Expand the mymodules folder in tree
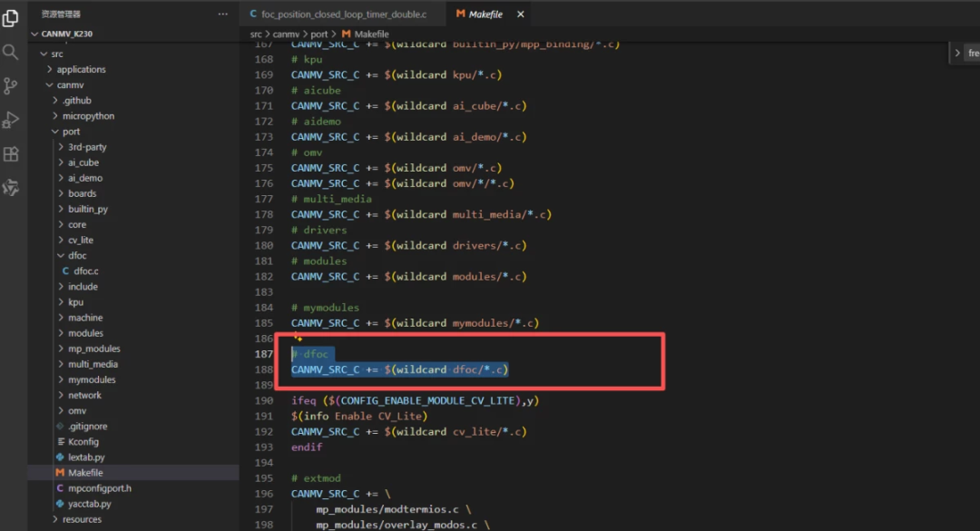Image resolution: width=980 pixels, height=531 pixels. [x=92, y=379]
